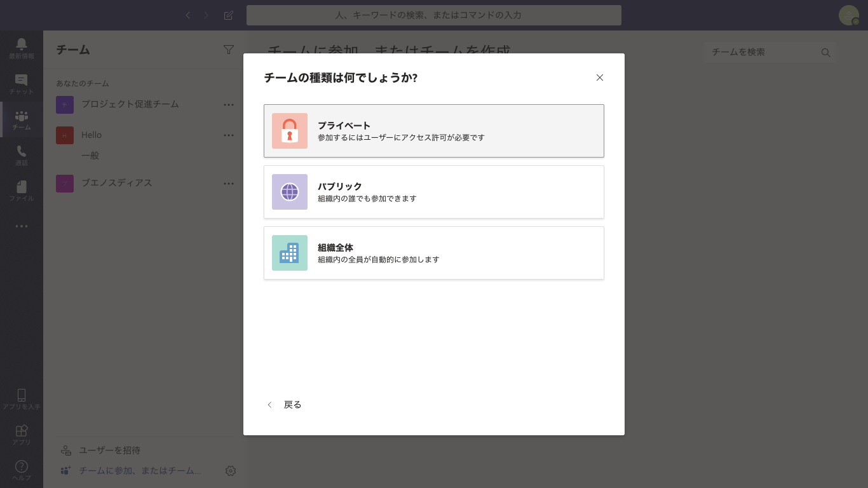Click the top command search box
Viewport: 868px width, 488px height.
(x=433, y=15)
